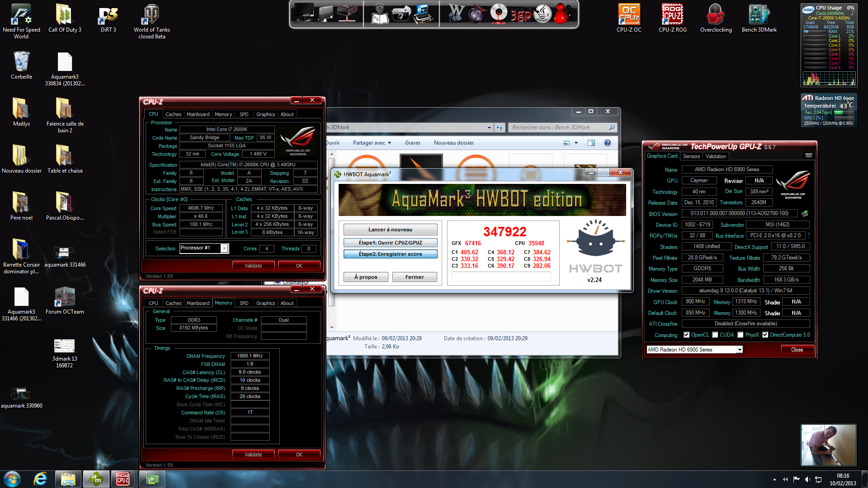Click Validate in top CPU-Z window
The image size is (868, 488).
(253, 266)
